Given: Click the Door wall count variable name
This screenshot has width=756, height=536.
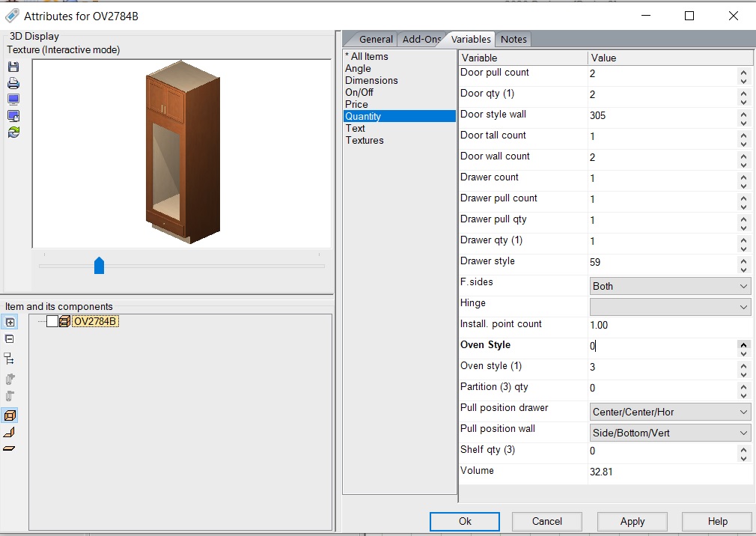Looking at the screenshot, I should pos(495,156).
